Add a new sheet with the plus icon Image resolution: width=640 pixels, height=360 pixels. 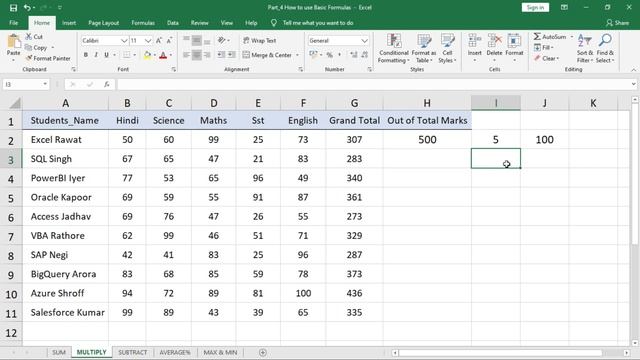point(262,352)
